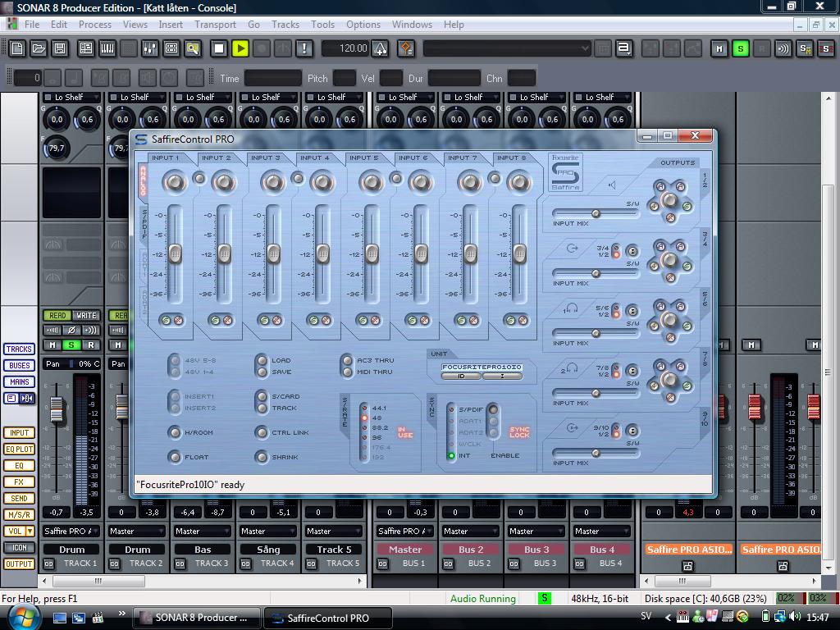This screenshot has width=840, height=630.
Task: Click the BUSES button in left sidebar
Action: (x=20, y=365)
